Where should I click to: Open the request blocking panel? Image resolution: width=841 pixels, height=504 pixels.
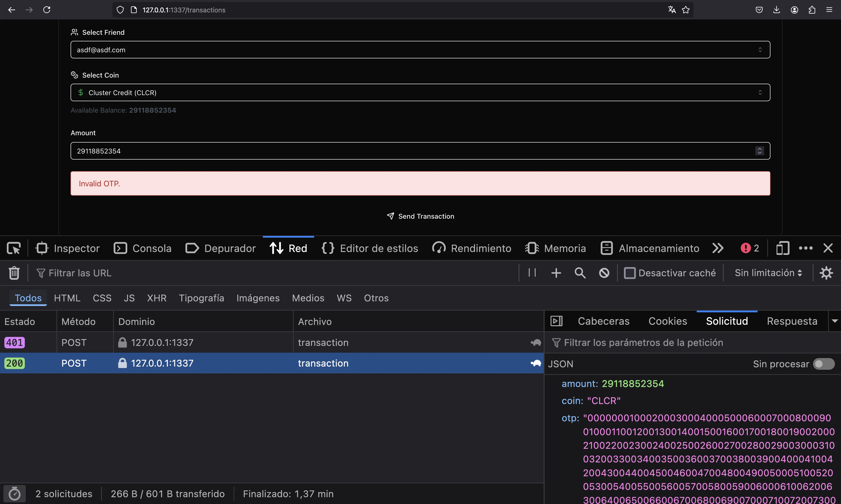click(604, 273)
